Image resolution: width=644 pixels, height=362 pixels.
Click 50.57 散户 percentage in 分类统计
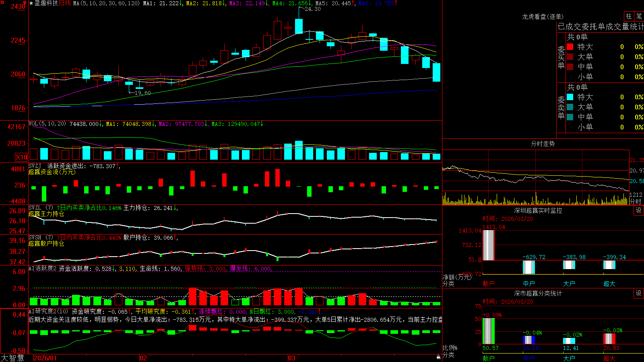coord(490,348)
